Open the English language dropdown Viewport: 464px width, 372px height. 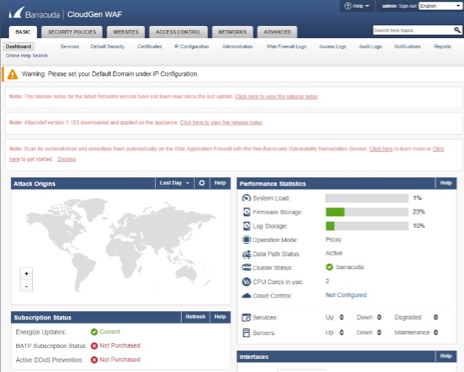tap(440, 6)
